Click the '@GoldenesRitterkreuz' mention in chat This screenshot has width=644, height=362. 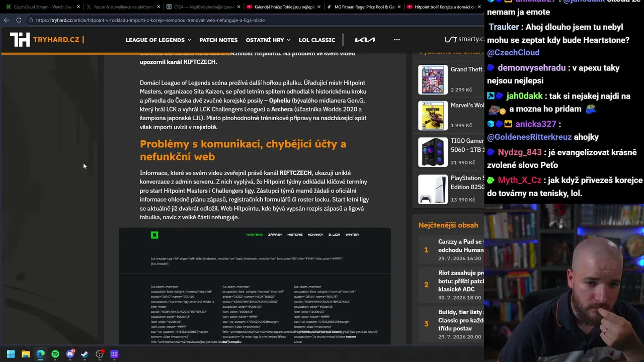[529, 137]
